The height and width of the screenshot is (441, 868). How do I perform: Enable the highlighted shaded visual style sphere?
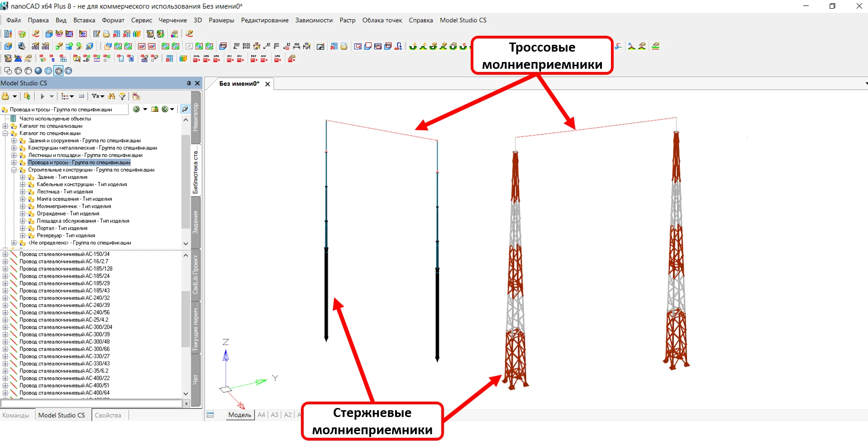(x=58, y=71)
